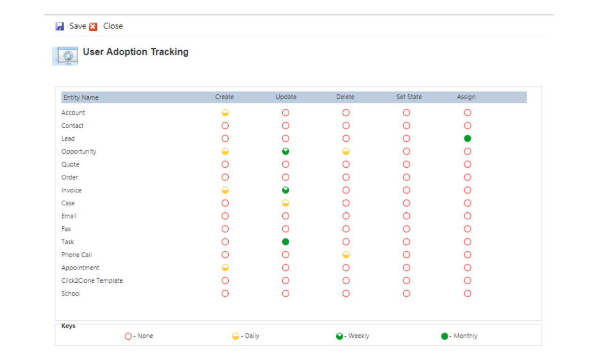Image resolution: width=602 pixels, height=364 pixels.
Task: Click the None key legend icon
Action: (128, 336)
